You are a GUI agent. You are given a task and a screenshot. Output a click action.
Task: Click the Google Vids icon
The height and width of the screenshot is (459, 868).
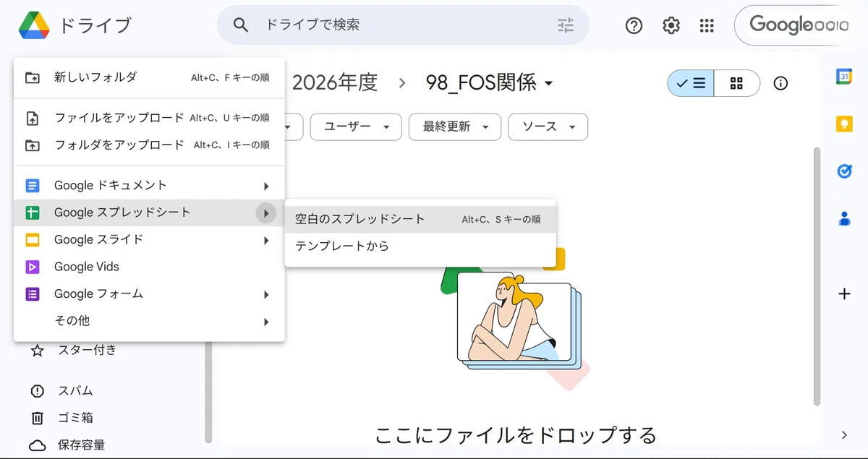33,267
